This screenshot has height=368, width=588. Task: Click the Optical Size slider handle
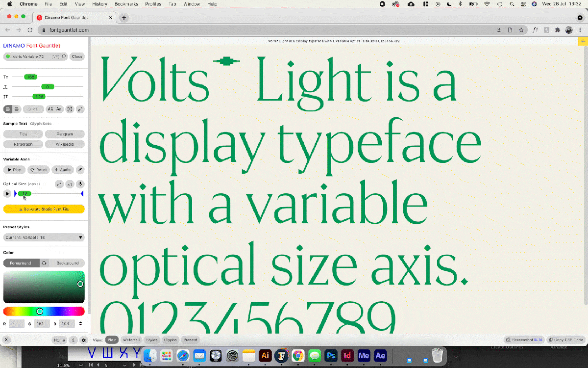(x=24, y=194)
